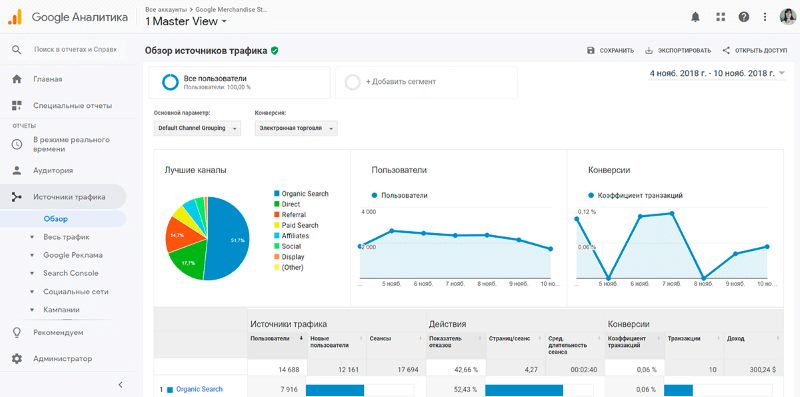The height and width of the screenshot is (397, 800).
Task: Open the date range dropdown
Action: (717, 73)
